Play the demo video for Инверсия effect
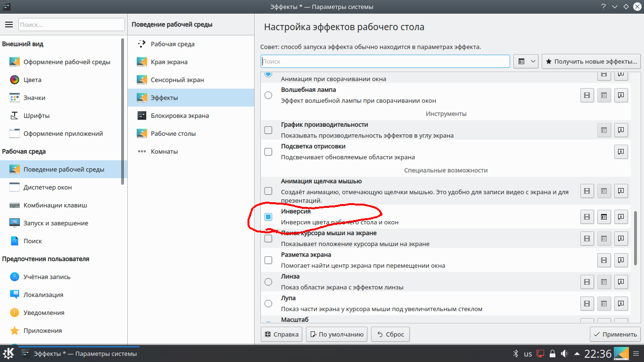 pyautogui.click(x=587, y=217)
